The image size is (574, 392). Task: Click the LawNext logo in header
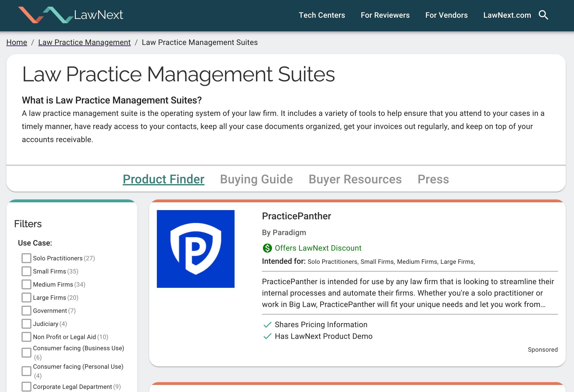click(71, 15)
